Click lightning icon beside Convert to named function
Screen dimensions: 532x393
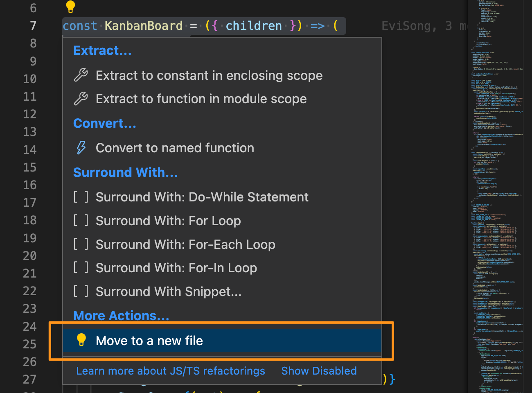81,148
